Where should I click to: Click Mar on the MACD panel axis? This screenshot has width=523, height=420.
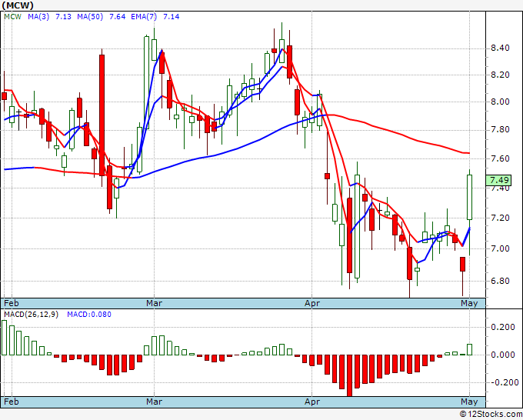[154, 402]
